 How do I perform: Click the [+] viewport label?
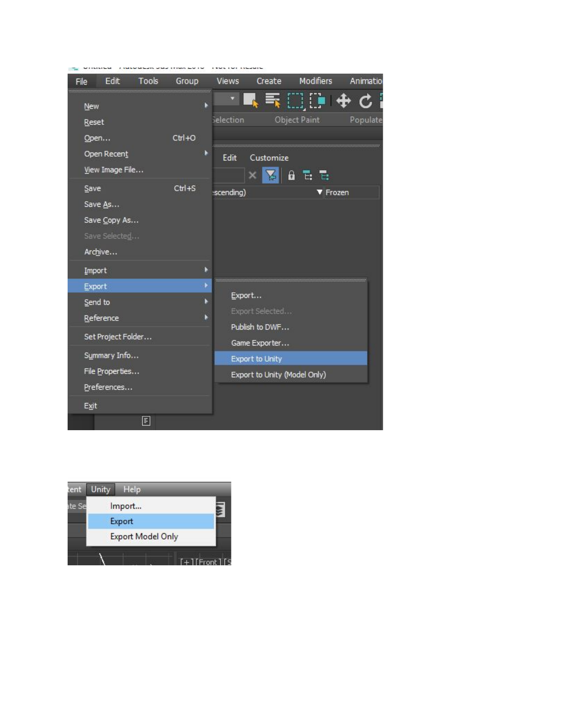point(187,562)
